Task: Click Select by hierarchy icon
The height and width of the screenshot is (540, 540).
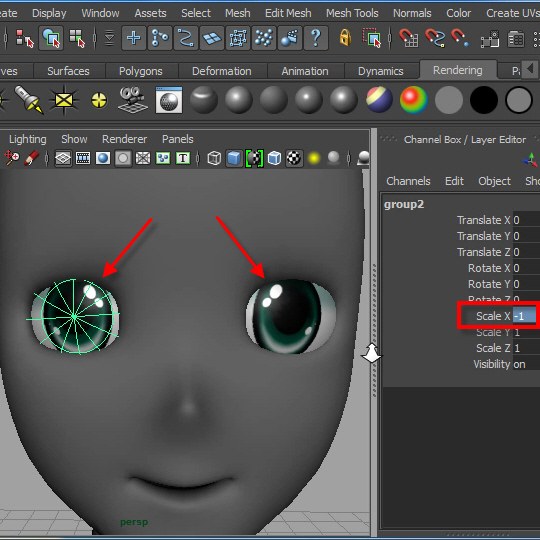Action: click(x=25, y=38)
